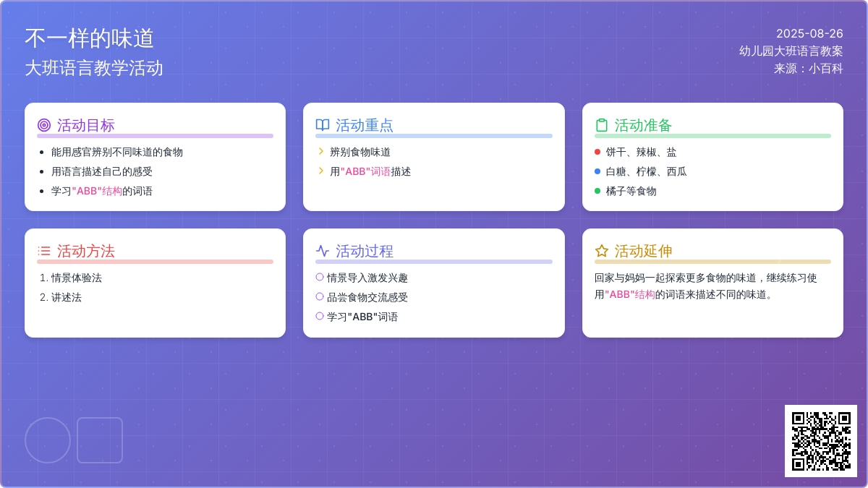Click the circle marker before 品尝食物交流感受
The image size is (868, 488).
320,296
